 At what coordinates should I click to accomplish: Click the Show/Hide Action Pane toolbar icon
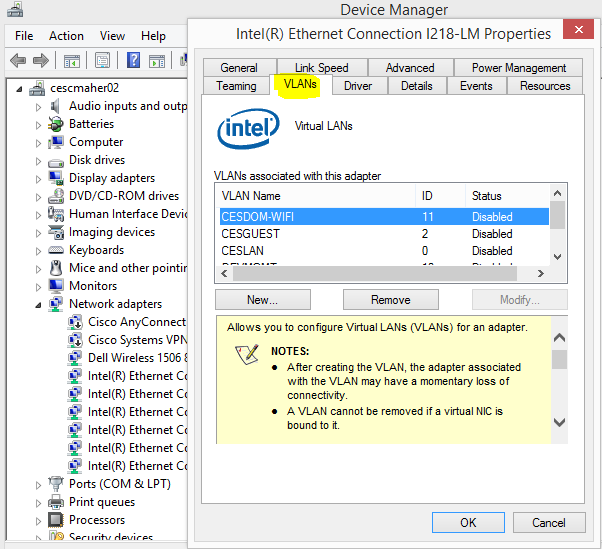[x=157, y=61]
